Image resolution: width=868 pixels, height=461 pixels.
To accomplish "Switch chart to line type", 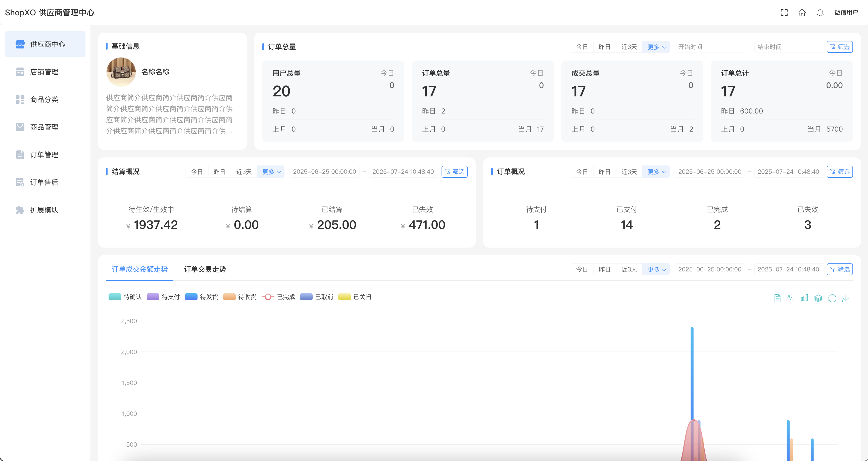I will pos(791,298).
